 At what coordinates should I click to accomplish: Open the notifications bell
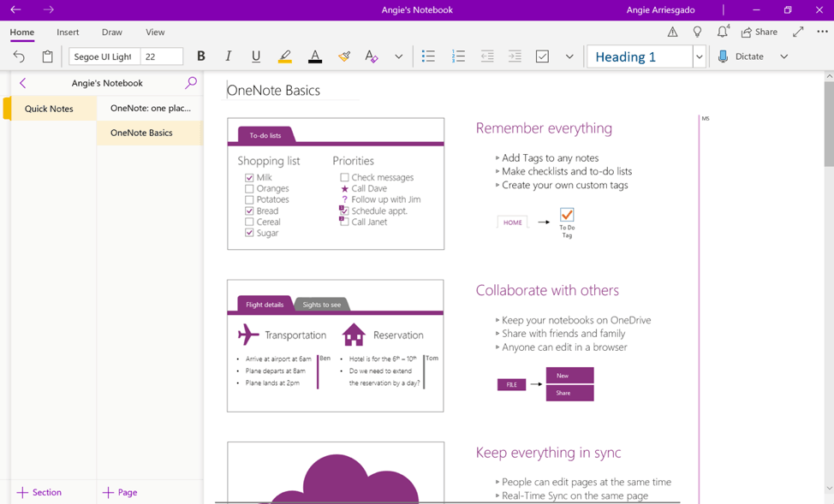click(723, 32)
